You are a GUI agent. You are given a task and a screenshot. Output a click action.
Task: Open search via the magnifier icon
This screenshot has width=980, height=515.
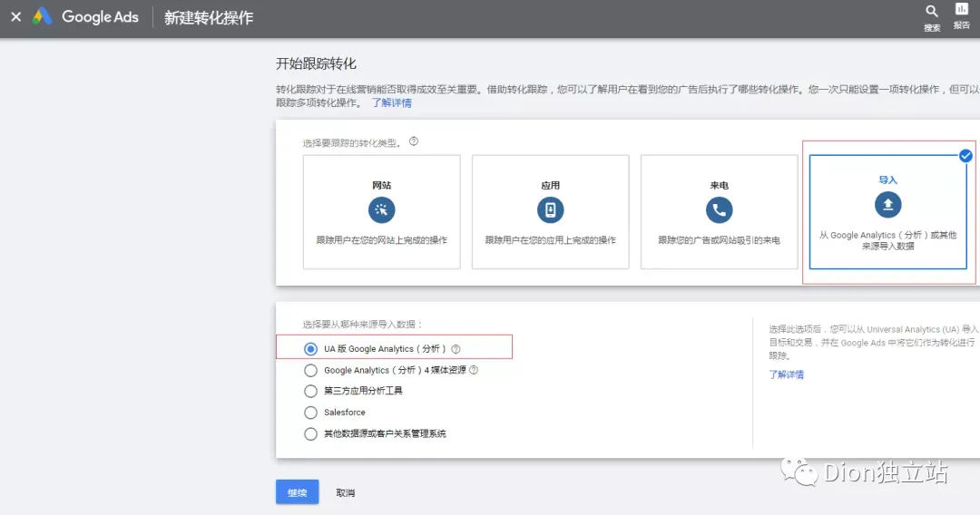932,12
